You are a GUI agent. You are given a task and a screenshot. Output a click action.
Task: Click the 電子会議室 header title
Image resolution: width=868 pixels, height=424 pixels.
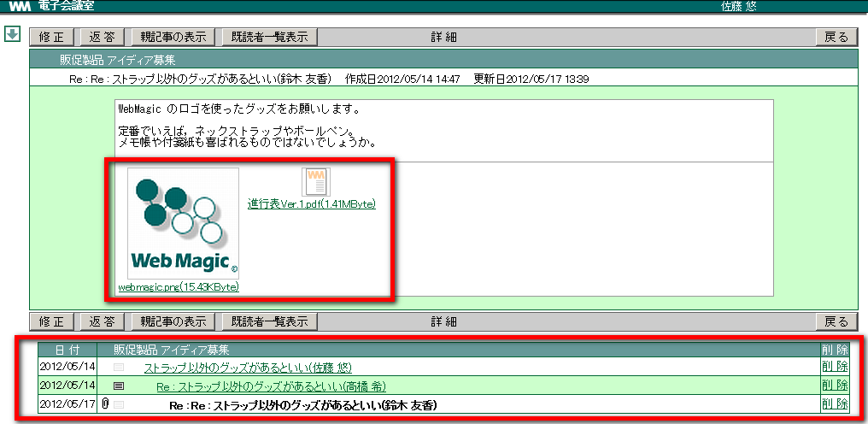(67, 6)
